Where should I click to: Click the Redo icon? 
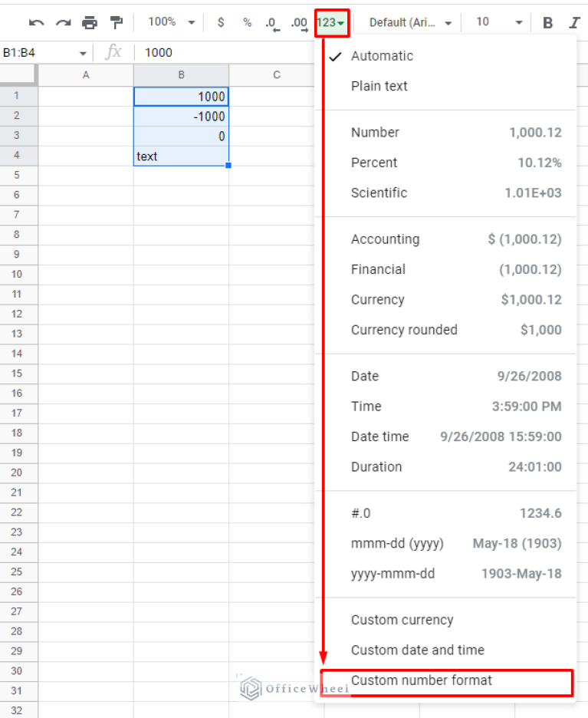(62, 21)
